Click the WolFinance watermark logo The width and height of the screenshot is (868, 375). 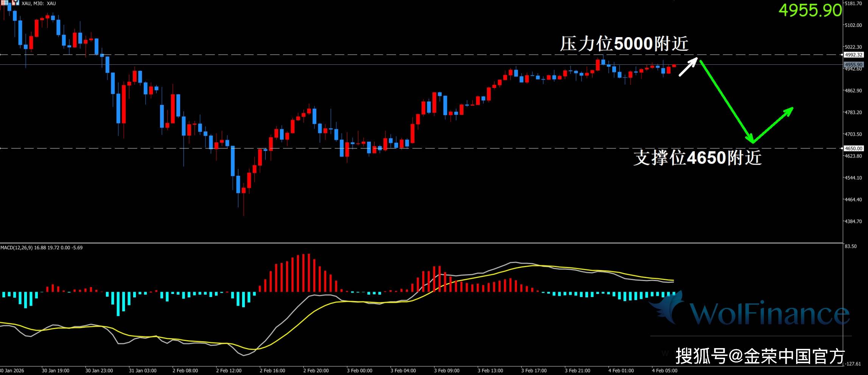click(x=749, y=311)
